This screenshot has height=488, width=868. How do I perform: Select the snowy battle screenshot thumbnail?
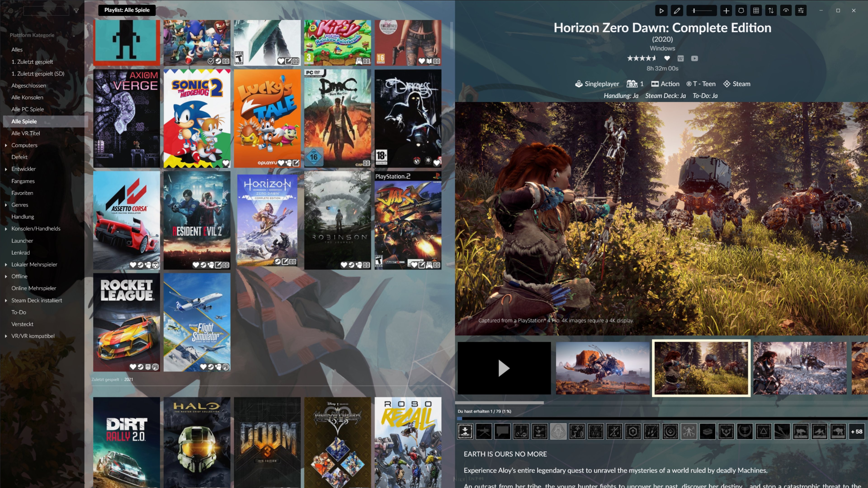[x=800, y=368]
